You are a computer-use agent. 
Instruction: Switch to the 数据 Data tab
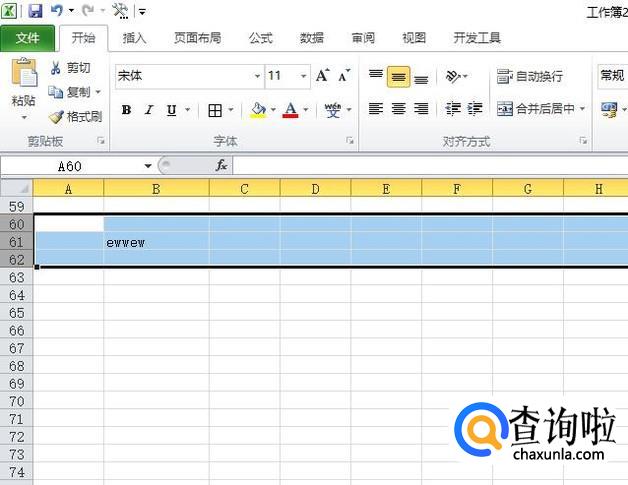pos(312,38)
